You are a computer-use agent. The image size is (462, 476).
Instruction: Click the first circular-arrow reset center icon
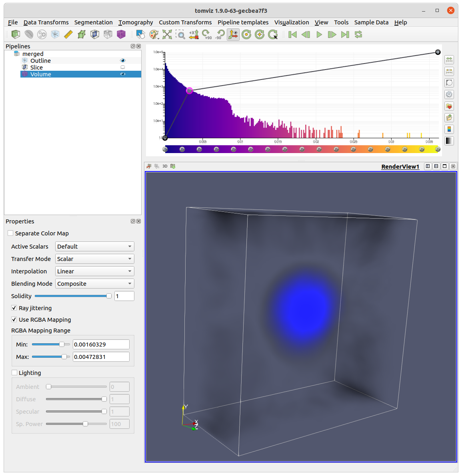click(x=246, y=34)
